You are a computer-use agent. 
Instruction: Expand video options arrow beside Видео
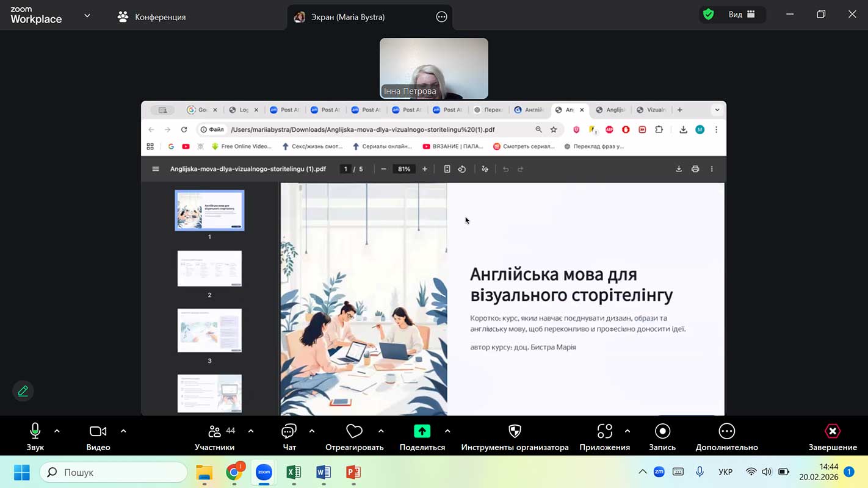coord(123,431)
